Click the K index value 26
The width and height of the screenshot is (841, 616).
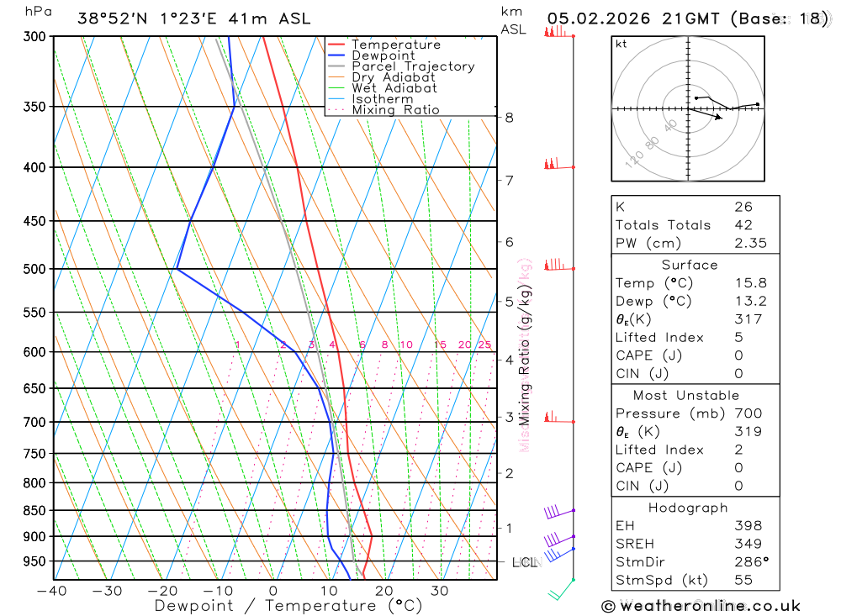(x=744, y=207)
